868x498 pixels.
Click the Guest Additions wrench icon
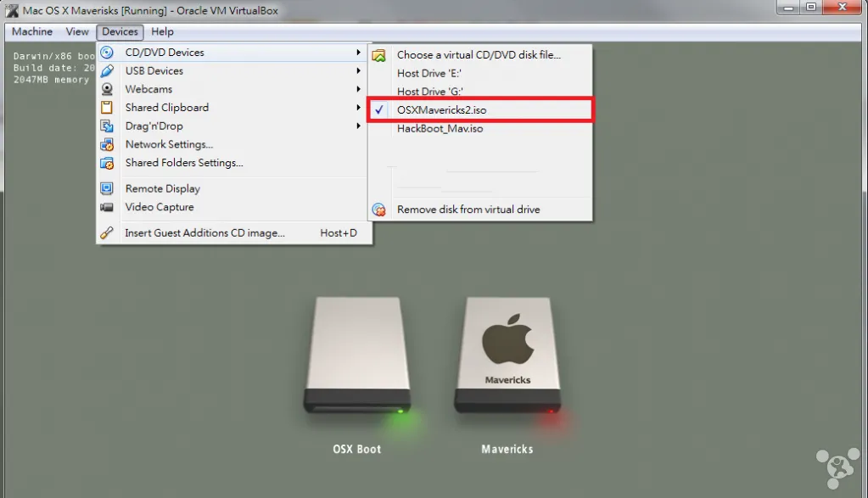pyautogui.click(x=107, y=233)
